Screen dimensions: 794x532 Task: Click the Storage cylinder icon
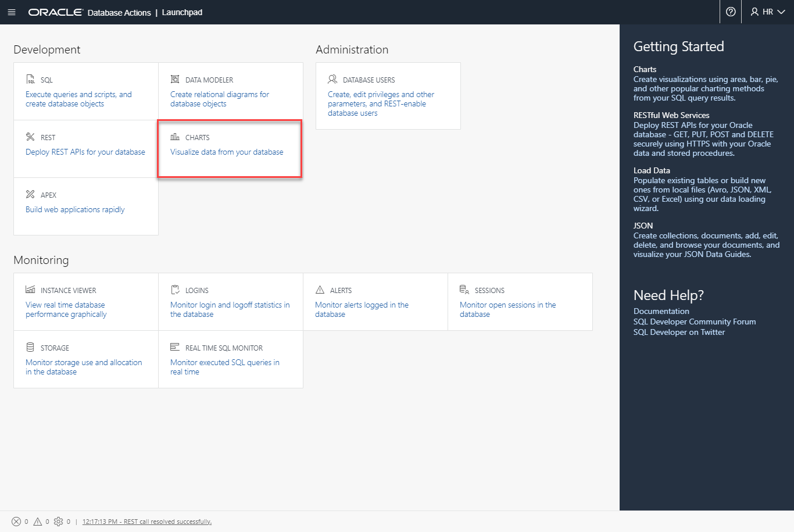coord(30,347)
